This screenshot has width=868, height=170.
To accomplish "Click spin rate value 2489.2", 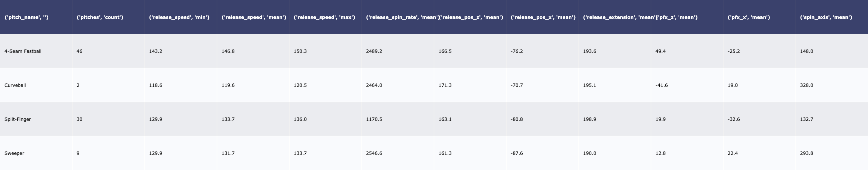I will [374, 51].
